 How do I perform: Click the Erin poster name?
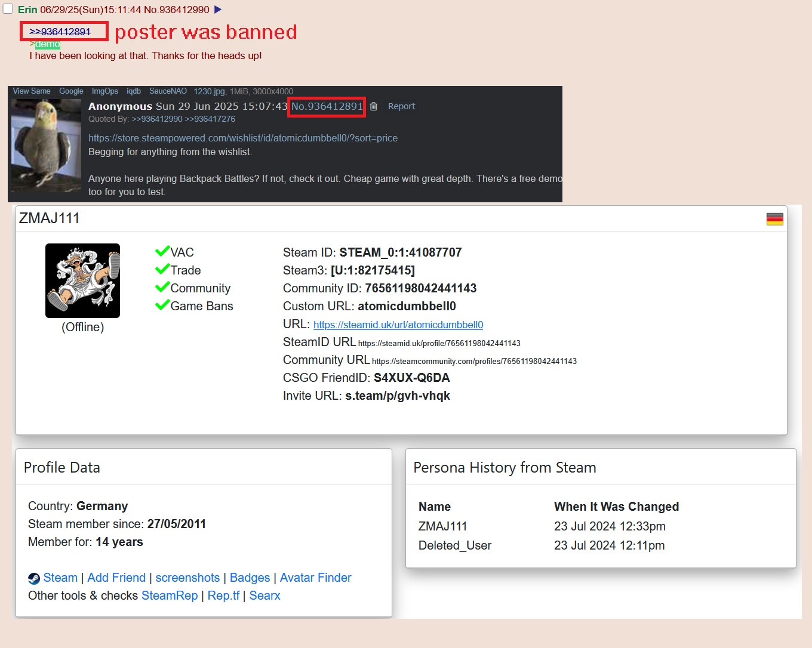tap(27, 10)
